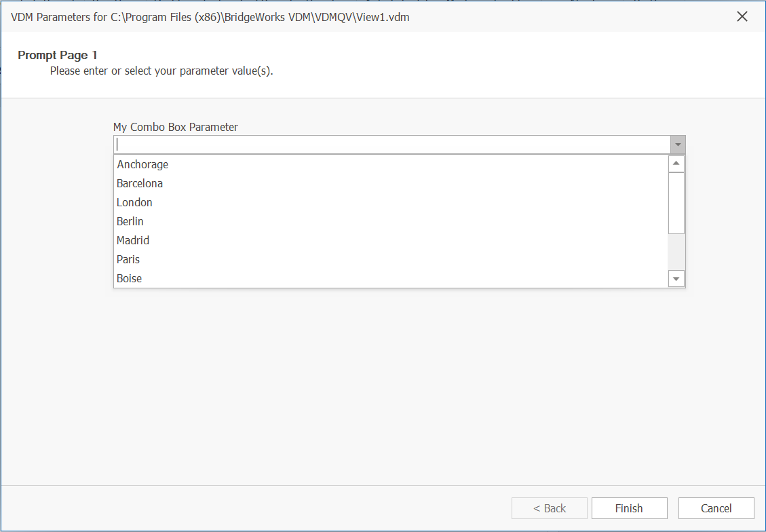Collapse the combo box dropdown arrow
Viewport: 766px width, 532px height.
(678, 145)
